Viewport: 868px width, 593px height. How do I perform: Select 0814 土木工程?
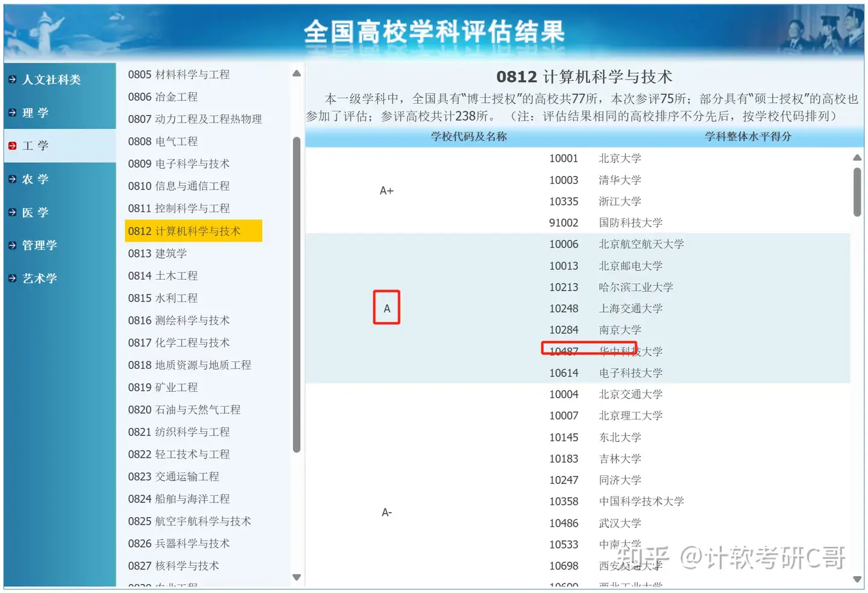[163, 276]
